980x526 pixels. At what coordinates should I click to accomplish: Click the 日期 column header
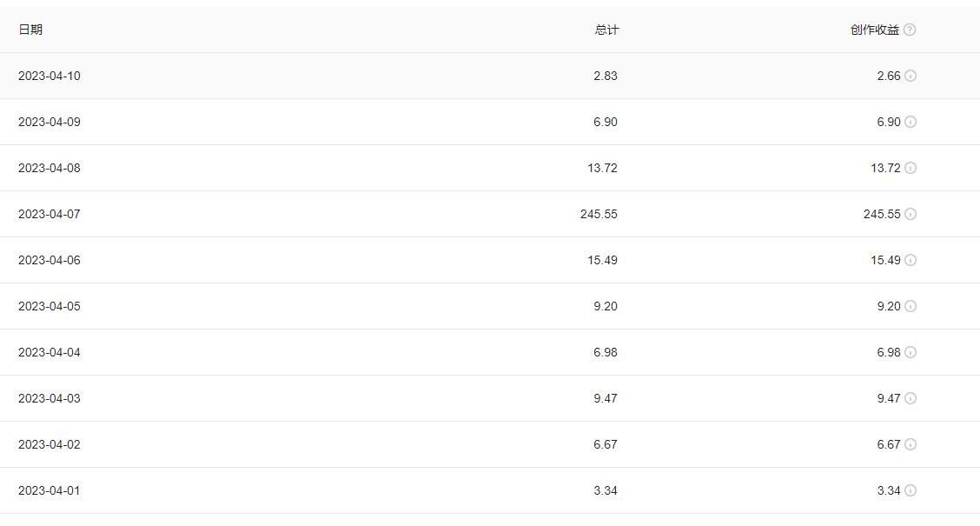tap(30, 30)
